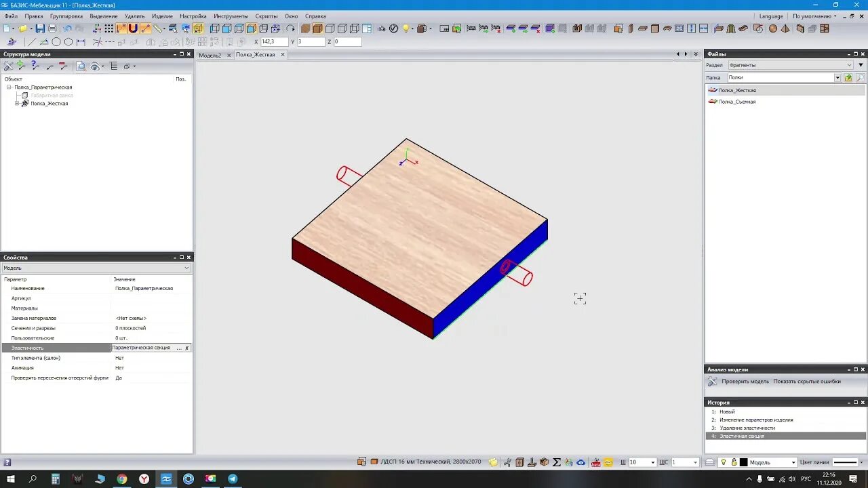Select Полка_Съемная in Files list
Image resolution: width=868 pixels, height=488 pixels.
pos(736,102)
